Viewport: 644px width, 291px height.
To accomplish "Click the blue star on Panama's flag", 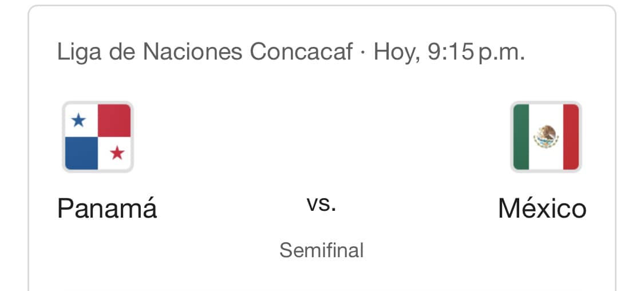I will [x=79, y=120].
